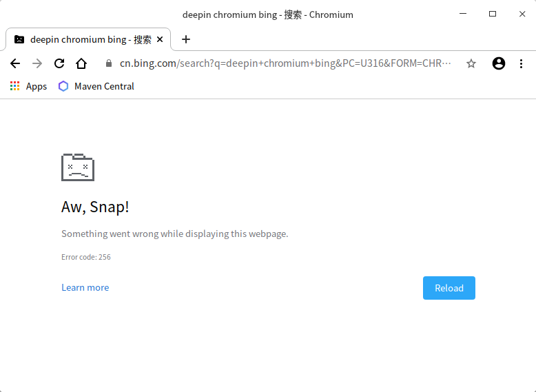Viewport: 536px width, 392px height.
Task: Close the deepin chromium bing tab
Action: [160, 40]
